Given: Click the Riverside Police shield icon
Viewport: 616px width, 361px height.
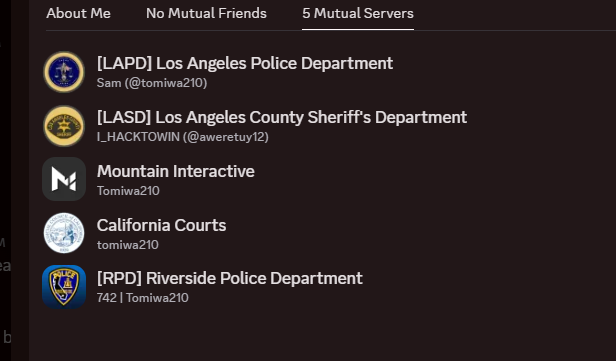Looking at the screenshot, I should click(64, 287).
